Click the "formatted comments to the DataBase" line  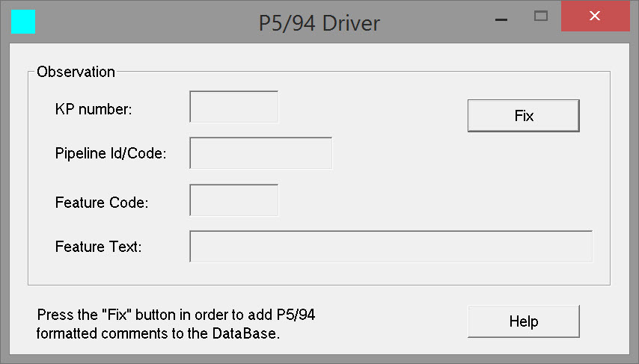tap(158, 333)
